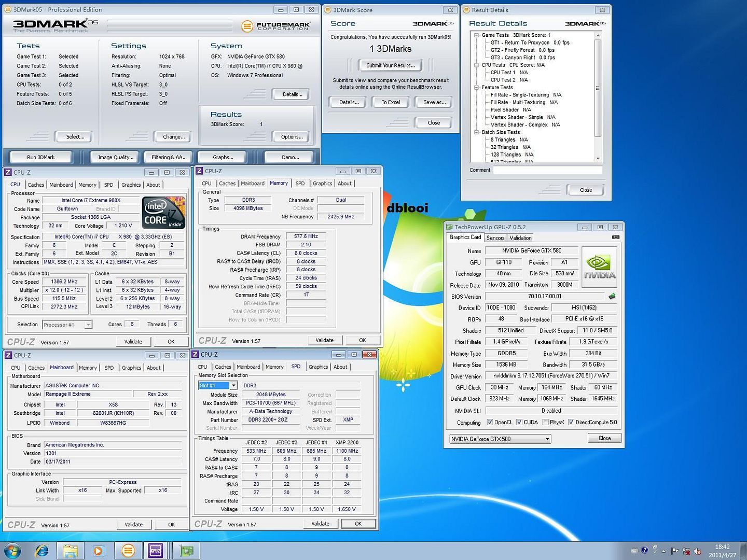Toggle the DirectCompute 5.0 checkbox
Viewport: 747px width, 560px height.
[x=571, y=423]
